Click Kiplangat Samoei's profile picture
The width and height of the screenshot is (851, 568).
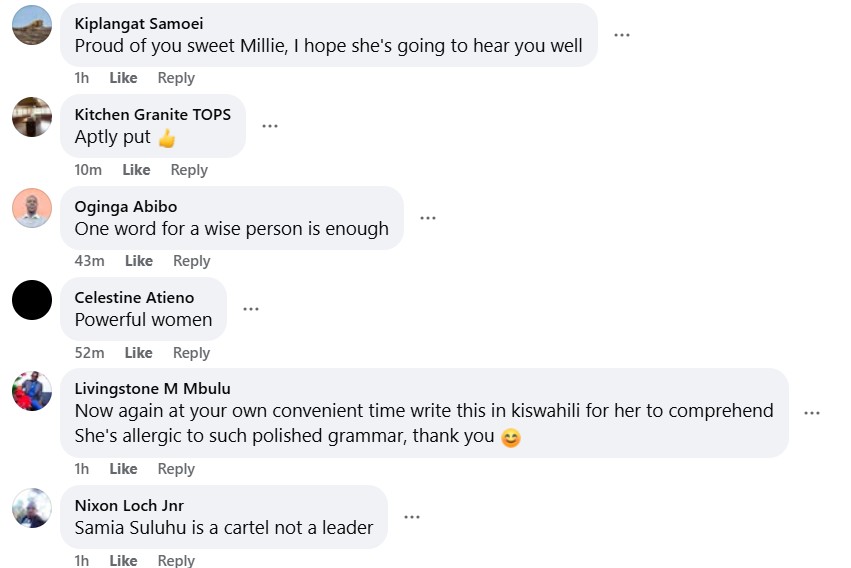(32, 25)
